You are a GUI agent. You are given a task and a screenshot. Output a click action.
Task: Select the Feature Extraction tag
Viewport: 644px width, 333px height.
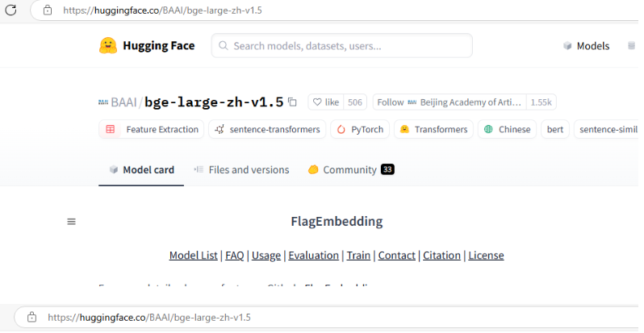(151, 129)
